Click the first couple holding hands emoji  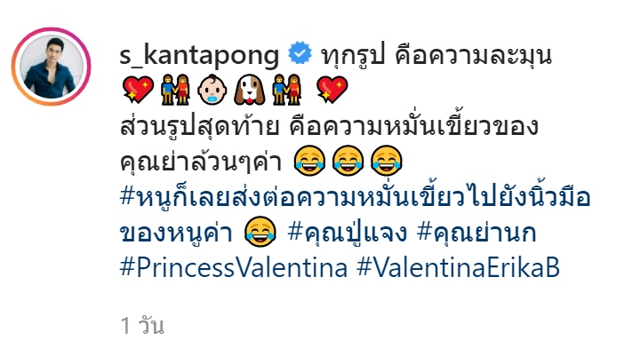175,90
